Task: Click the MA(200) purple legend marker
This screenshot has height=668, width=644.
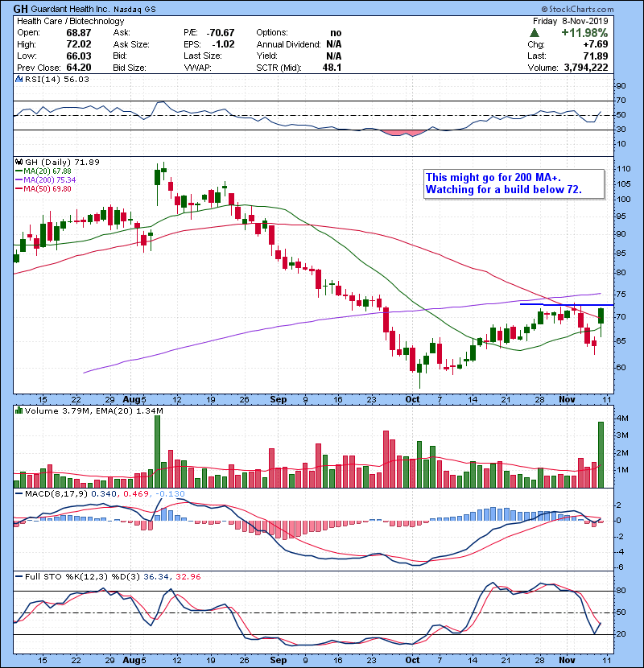Action: 18,179
